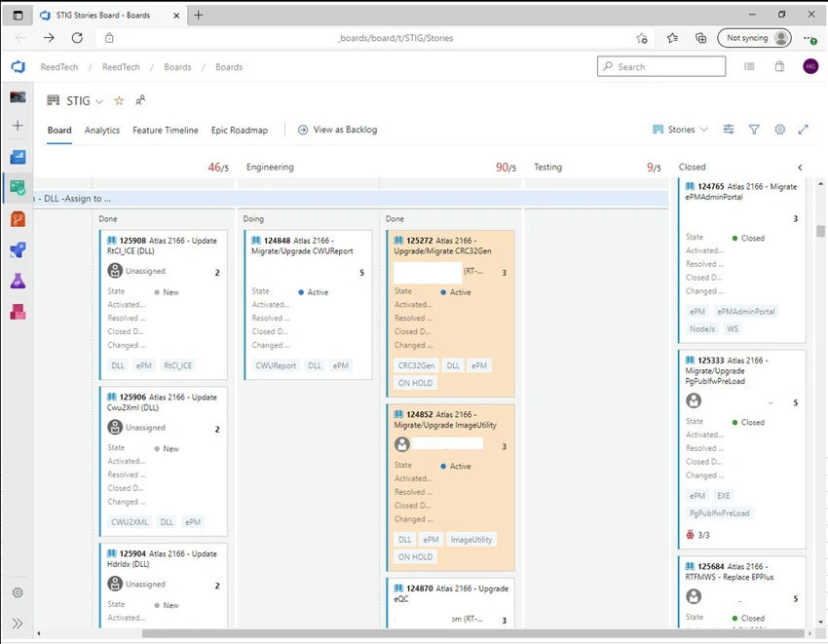Viewport: 828px width, 644px height.
Task: Open browser favorites star icon
Action: [672, 38]
